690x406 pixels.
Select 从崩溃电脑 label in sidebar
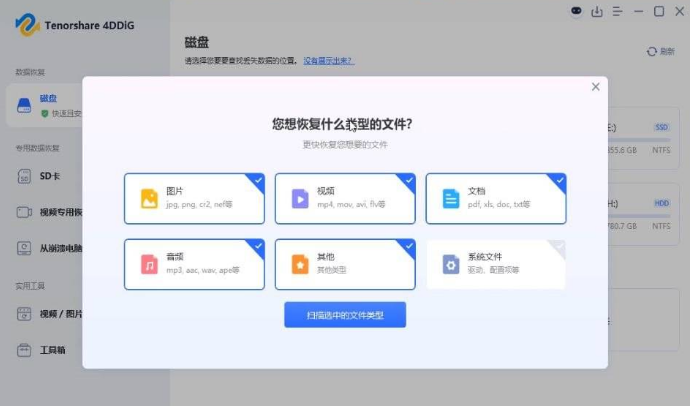click(x=61, y=249)
